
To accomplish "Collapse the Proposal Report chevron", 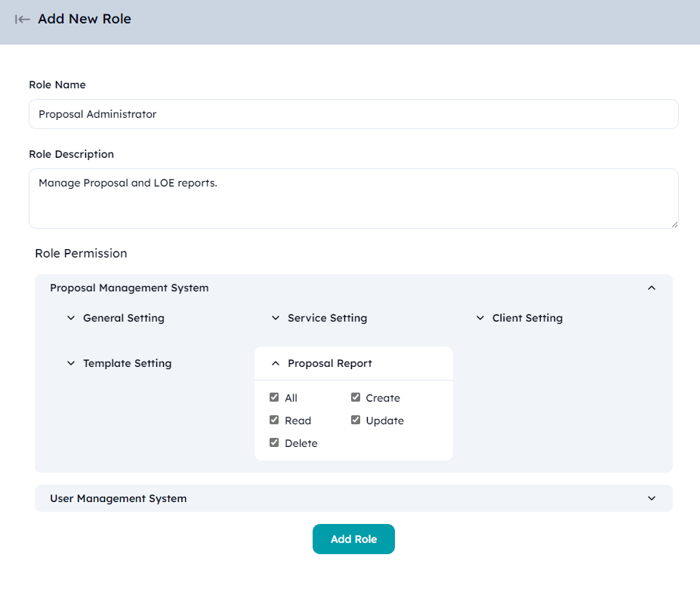I will click(x=276, y=363).
